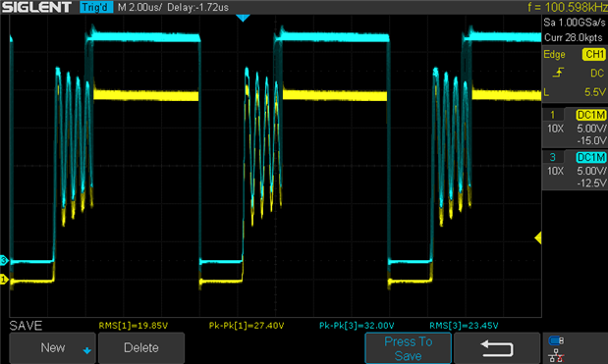Viewport: 608px width, 364px height.
Task: Click channel 3 DC1M coupling badge
Action: tap(591, 157)
